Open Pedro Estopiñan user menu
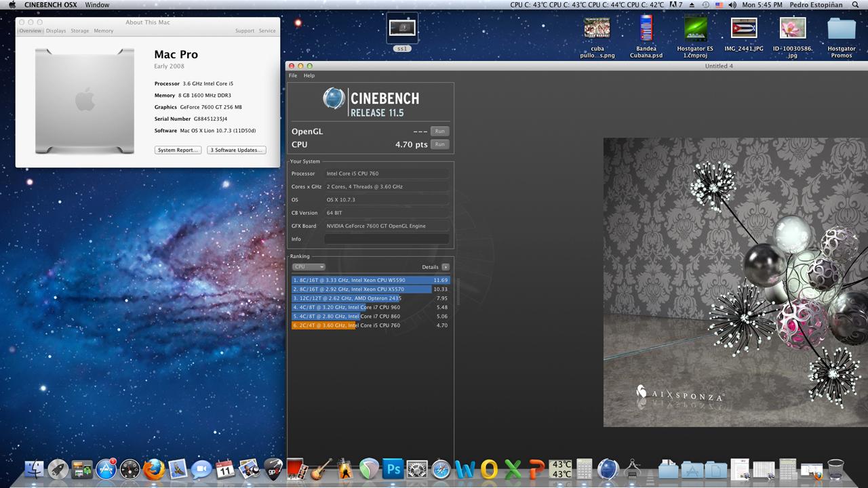Screen dimensions: 868x488 [817, 5]
